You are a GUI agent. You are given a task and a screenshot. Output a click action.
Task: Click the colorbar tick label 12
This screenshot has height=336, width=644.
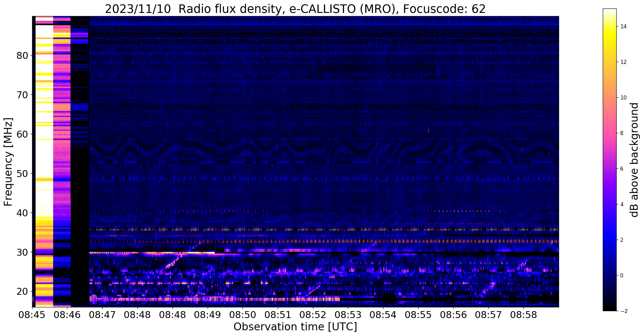(623, 62)
